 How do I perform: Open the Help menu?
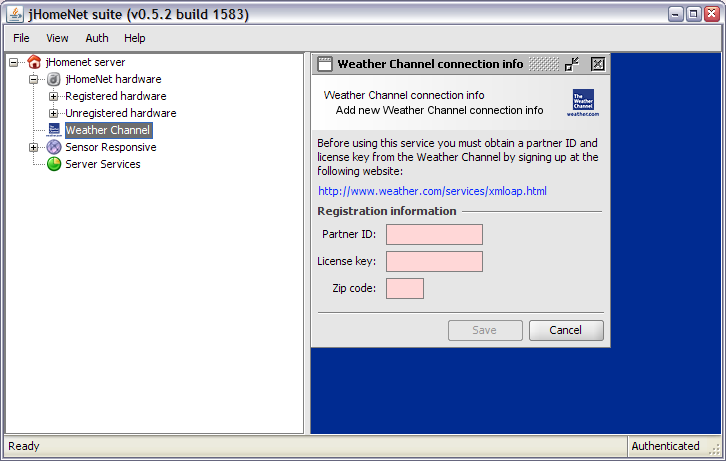point(135,38)
